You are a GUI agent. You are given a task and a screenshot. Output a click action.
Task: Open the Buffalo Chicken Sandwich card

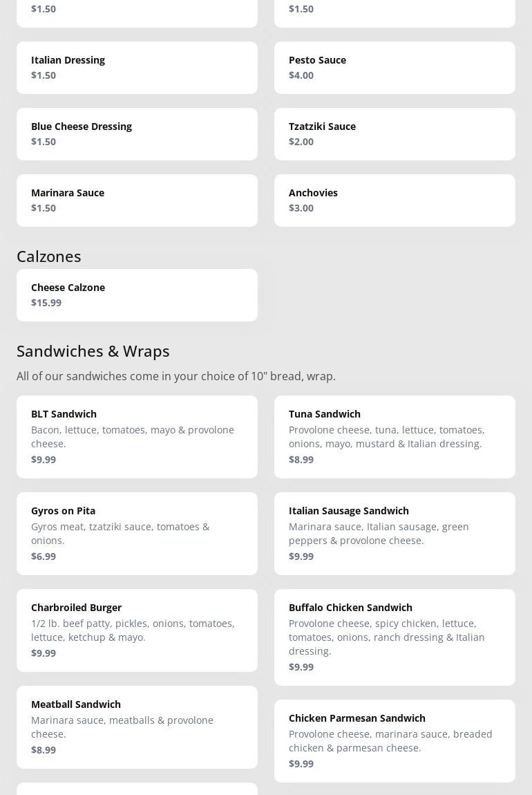(395, 637)
